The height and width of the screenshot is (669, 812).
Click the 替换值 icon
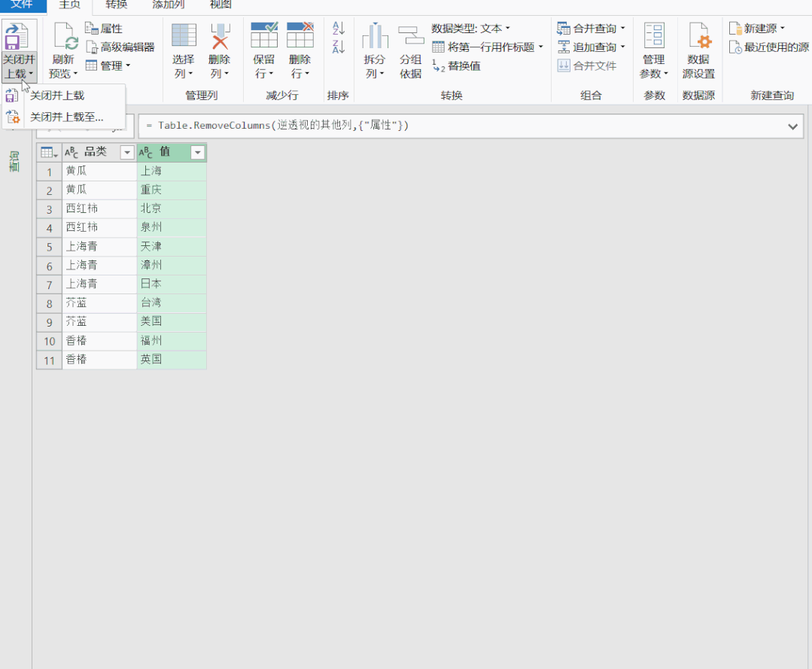point(438,65)
